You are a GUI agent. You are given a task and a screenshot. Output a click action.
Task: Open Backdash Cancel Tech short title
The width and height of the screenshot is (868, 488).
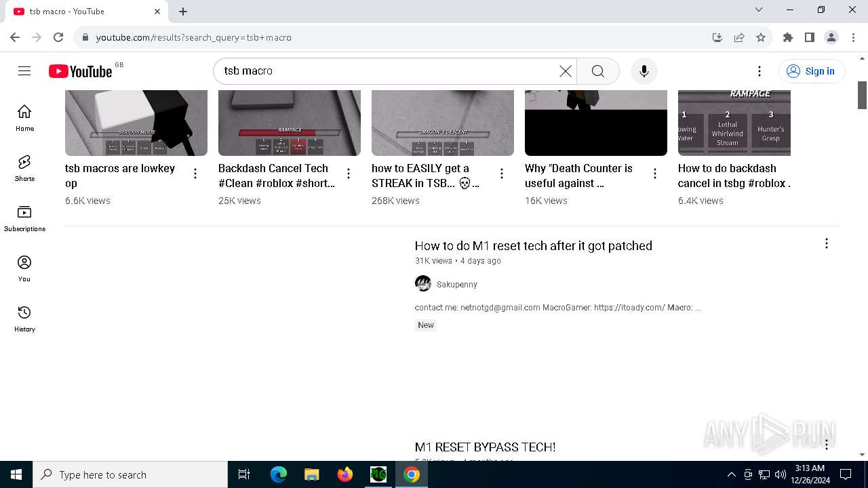click(277, 176)
